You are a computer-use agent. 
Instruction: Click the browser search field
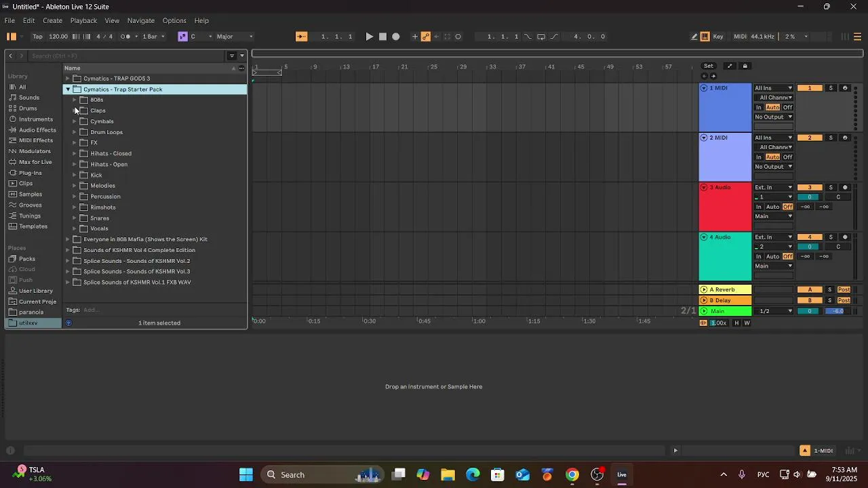click(x=125, y=56)
